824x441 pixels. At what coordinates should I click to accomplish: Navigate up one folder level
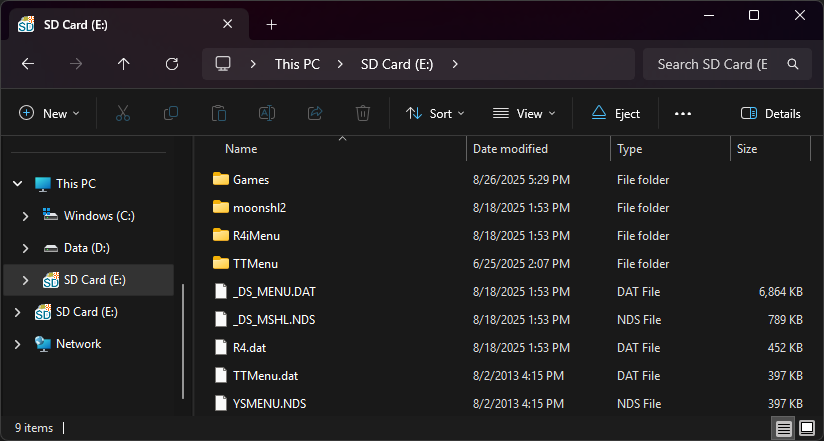[x=123, y=64]
